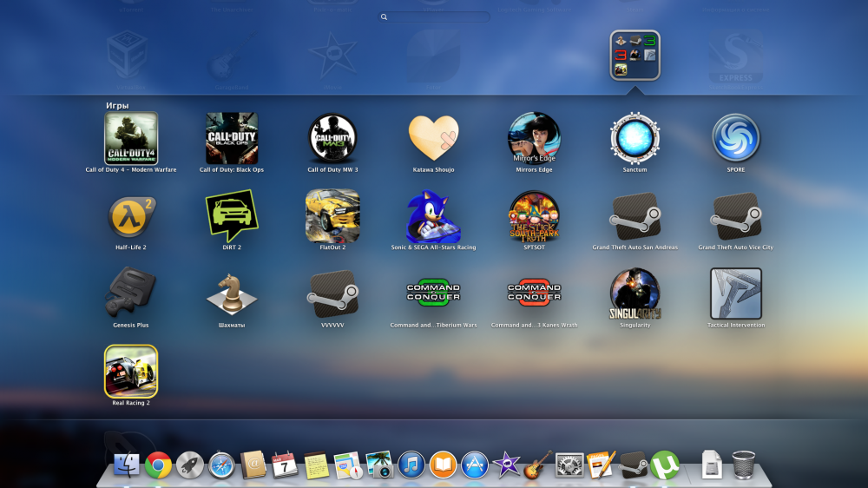Launch Command and Conquer Kanes Wrath
Viewport: 868px width, 488px height.
tap(534, 292)
